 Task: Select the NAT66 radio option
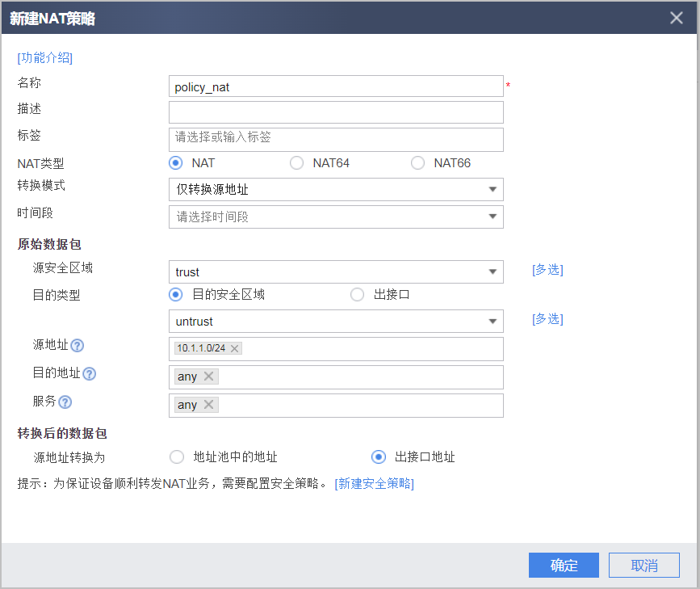click(x=417, y=163)
